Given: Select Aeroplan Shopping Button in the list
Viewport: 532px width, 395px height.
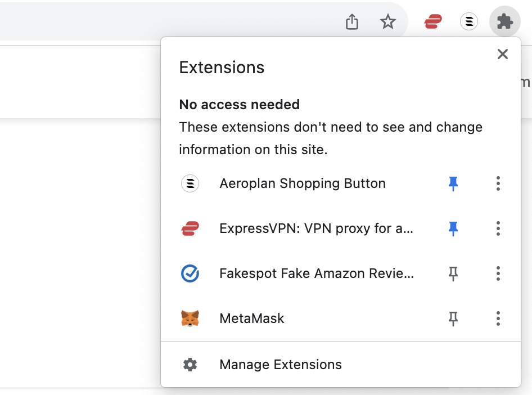Looking at the screenshot, I should point(303,183).
